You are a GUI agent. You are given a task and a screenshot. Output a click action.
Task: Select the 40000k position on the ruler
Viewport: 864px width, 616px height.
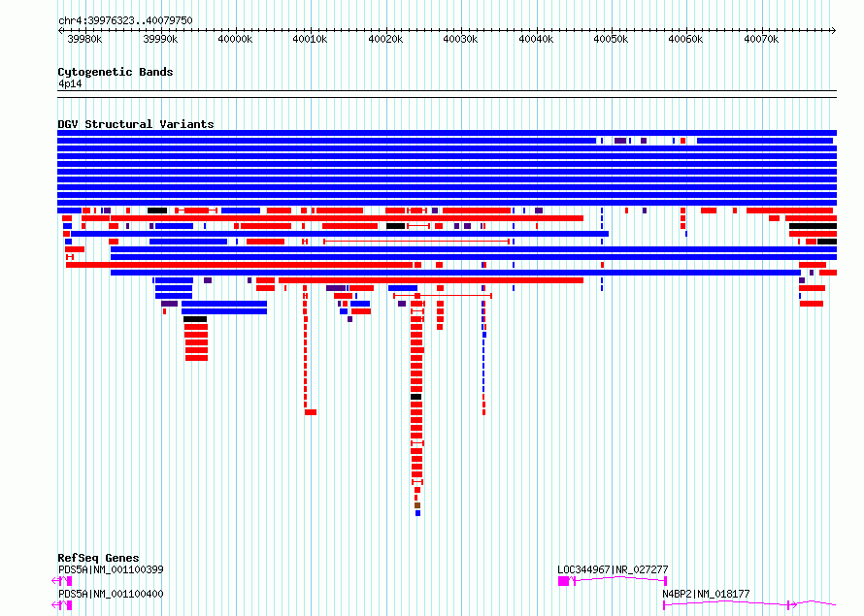[x=235, y=40]
